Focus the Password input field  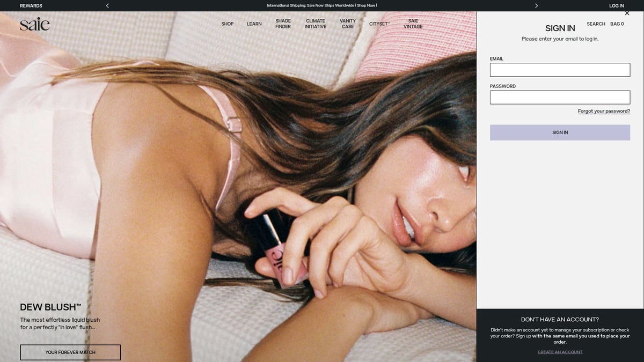[560, 97]
